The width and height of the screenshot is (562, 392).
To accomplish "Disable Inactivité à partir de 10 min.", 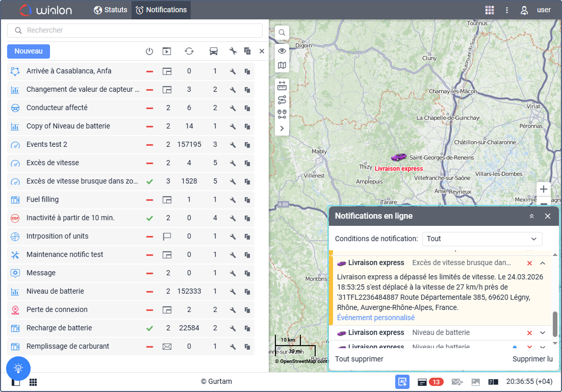I will point(149,218).
